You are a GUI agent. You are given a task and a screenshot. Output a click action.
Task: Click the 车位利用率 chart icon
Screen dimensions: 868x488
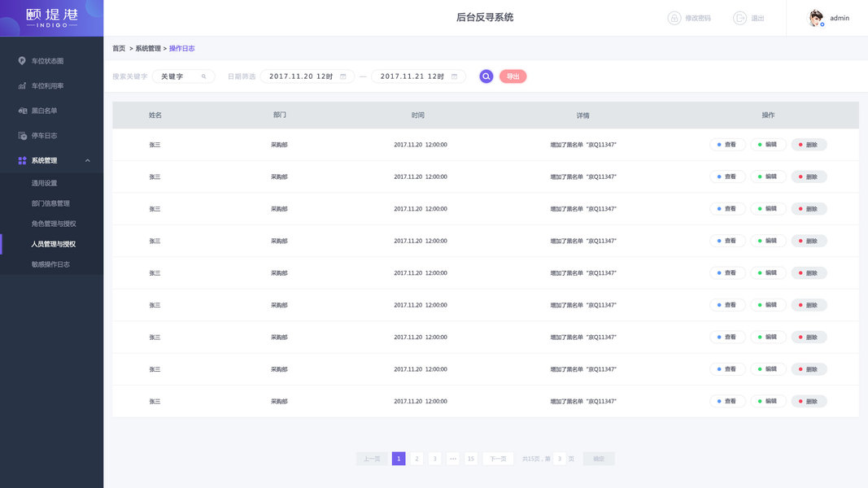pos(22,85)
